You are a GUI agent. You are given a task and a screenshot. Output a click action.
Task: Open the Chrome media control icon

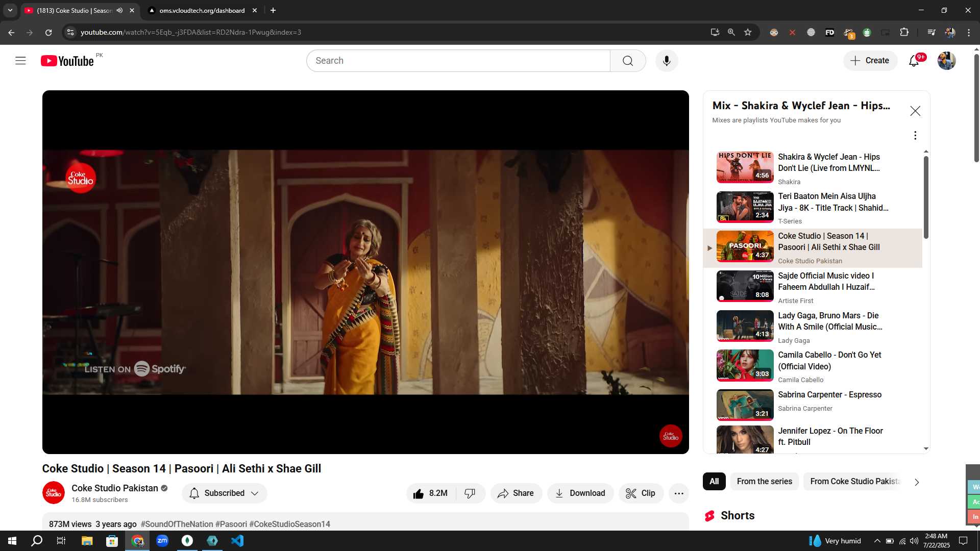point(932,32)
